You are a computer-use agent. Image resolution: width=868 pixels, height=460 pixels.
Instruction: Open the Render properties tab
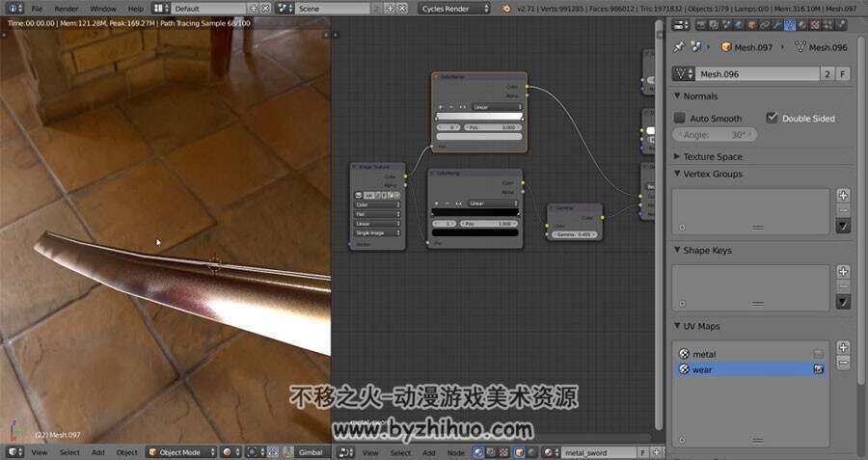701,25
